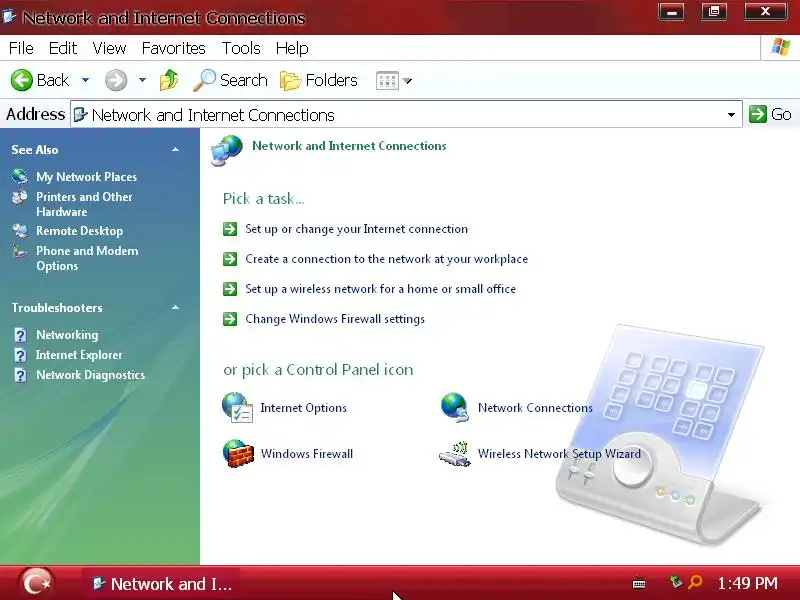Click the 1:49 PM clock

pyautogui.click(x=747, y=583)
